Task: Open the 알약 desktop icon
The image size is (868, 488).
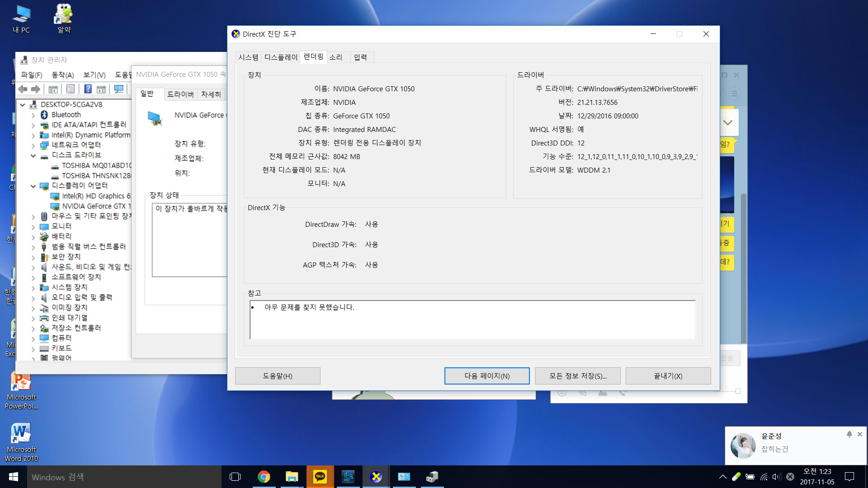Action: [x=64, y=18]
